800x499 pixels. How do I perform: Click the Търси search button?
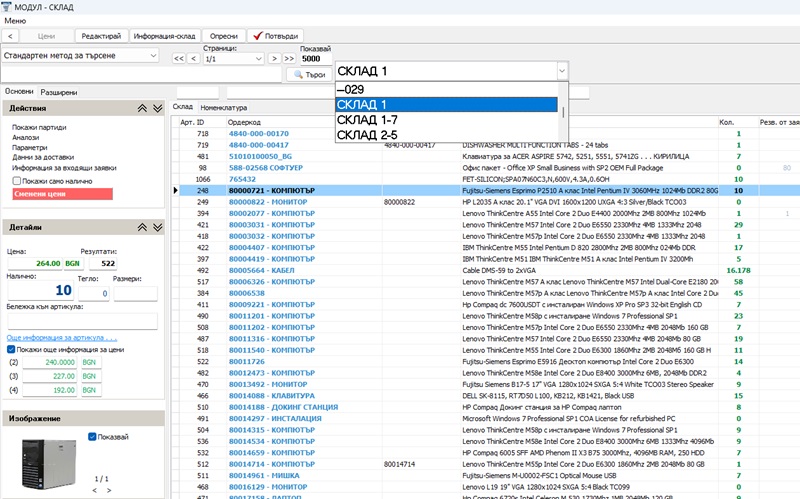click(310, 74)
